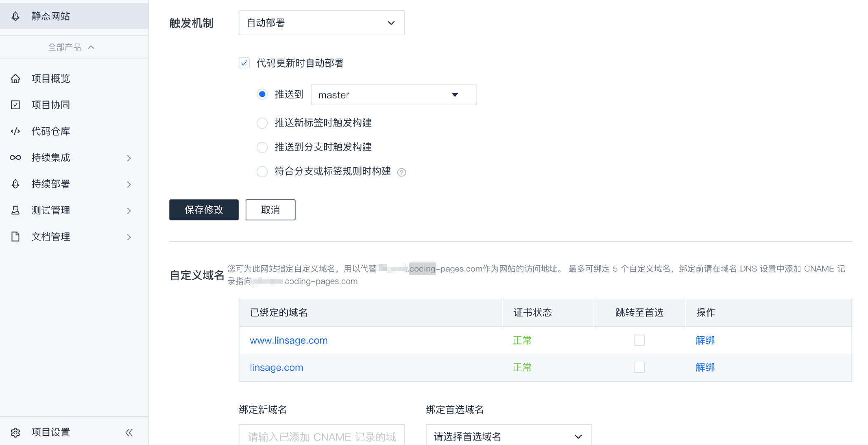The width and height of the screenshot is (868, 445).
Task: Click the 持续集成 infinity icon
Action: [x=15, y=157]
